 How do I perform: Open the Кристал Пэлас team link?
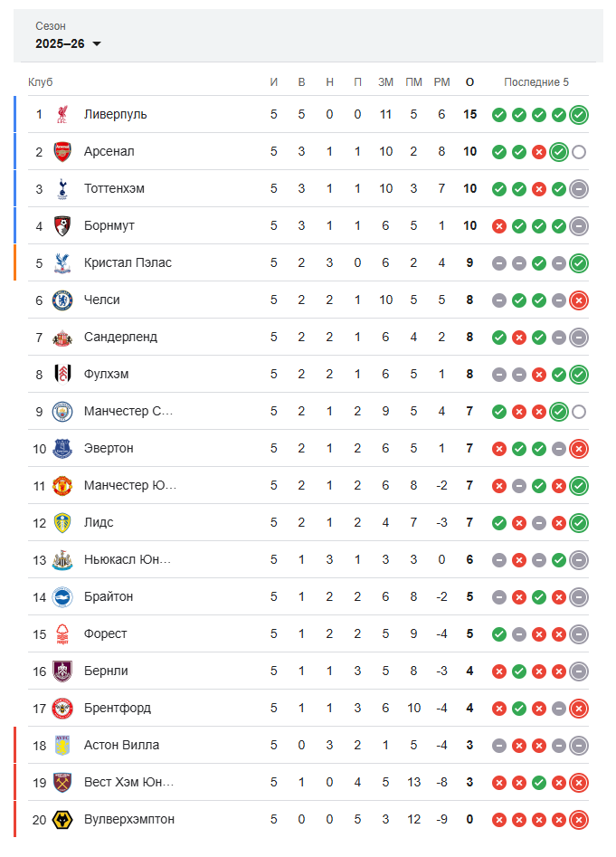pos(128,263)
